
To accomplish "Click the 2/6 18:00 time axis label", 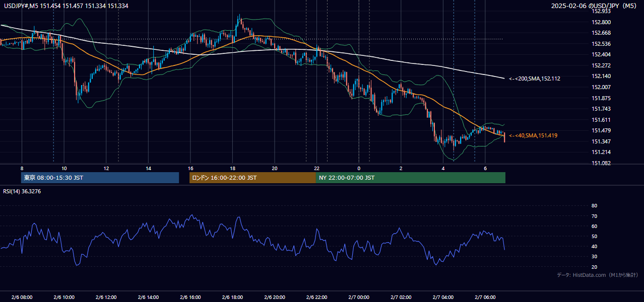I will coord(232,297).
